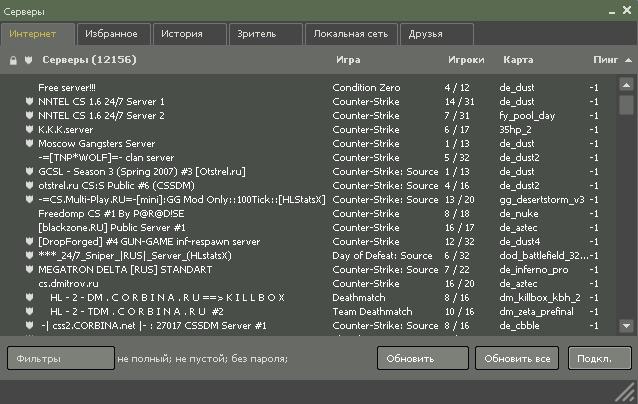Click shield icon for GCSL Season 3 server
The width and height of the screenshot is (638, 404).
(29, 171)
